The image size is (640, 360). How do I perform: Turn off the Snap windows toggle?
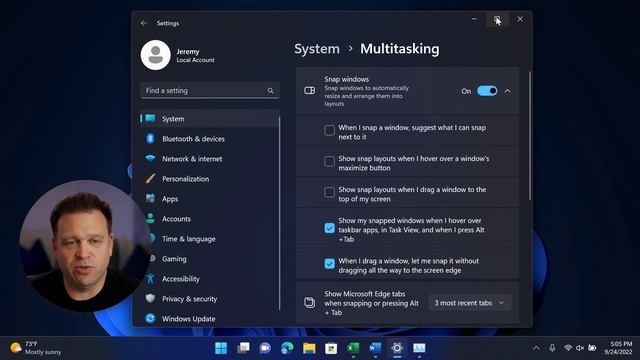click(487, 91)
